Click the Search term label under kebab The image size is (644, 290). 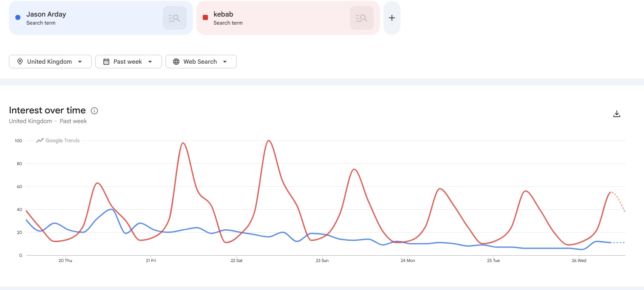pos(228,23)
